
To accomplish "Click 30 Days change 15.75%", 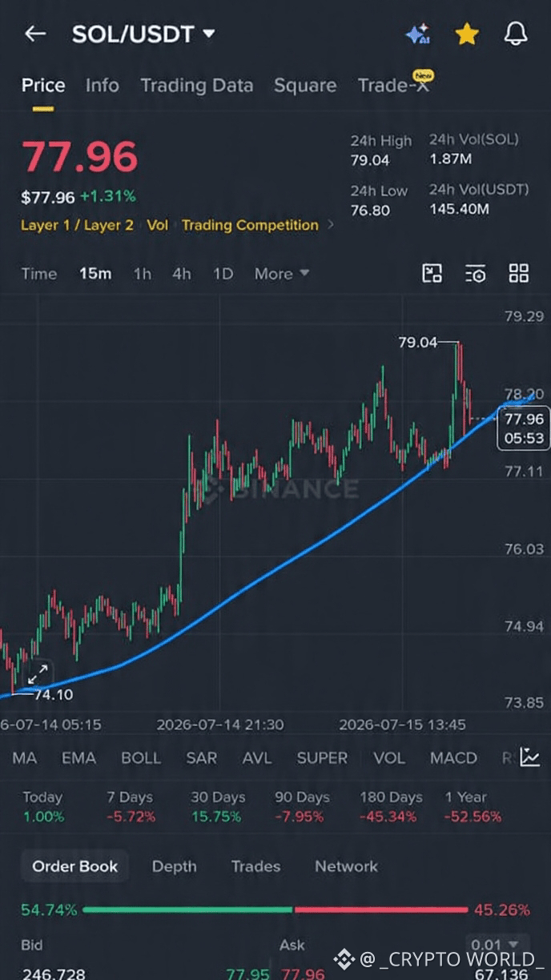I will tap(216, 817).
